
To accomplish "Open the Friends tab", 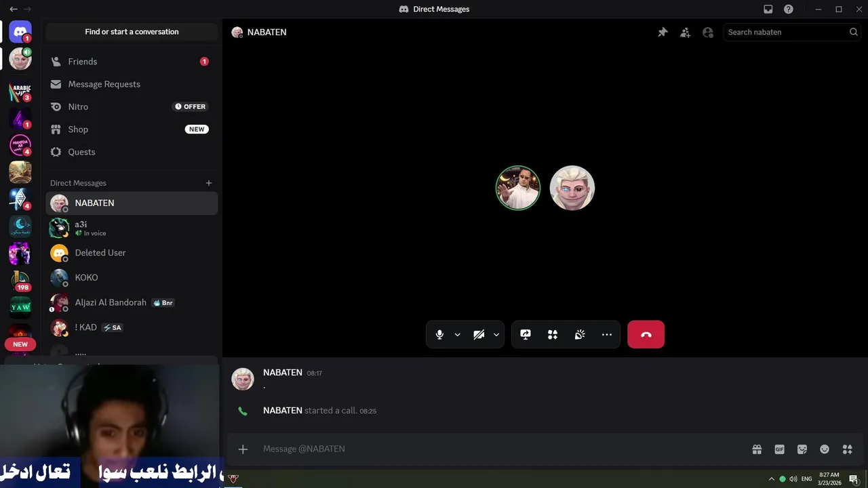I will point(132,62).
